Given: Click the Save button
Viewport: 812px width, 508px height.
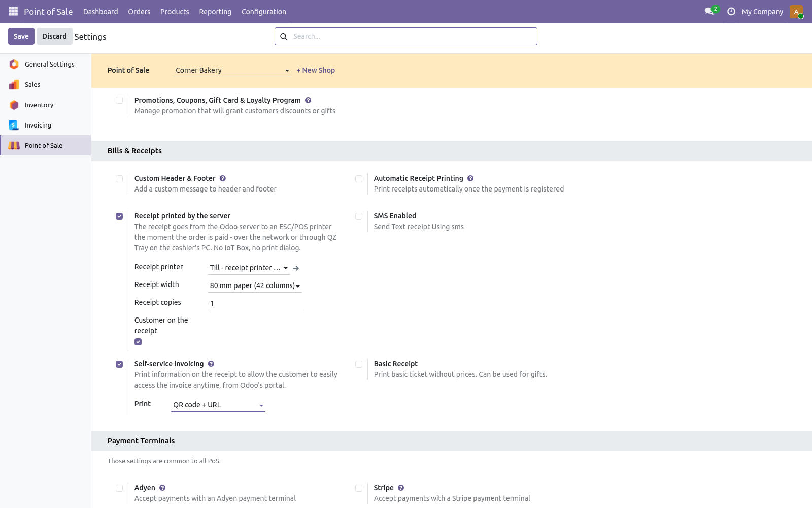Looking at the screenshot, I should [x=21, y=36].
